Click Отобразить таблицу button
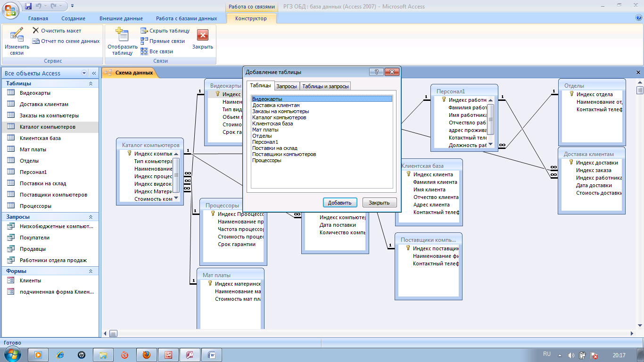Viewport: 644px width, 362px height. click(x=123, y=41)
